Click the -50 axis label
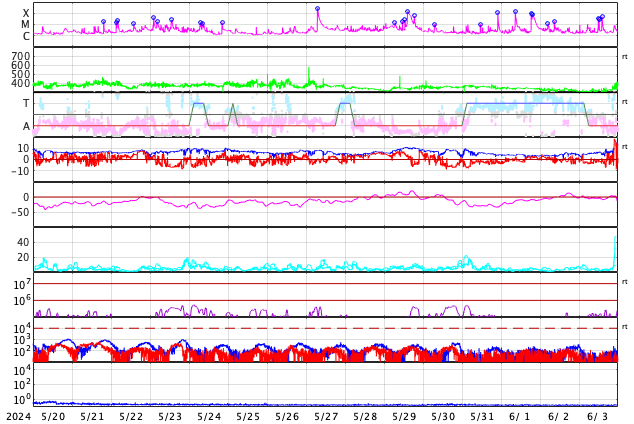Screen dimensions: 634x424 coord(21,212)
